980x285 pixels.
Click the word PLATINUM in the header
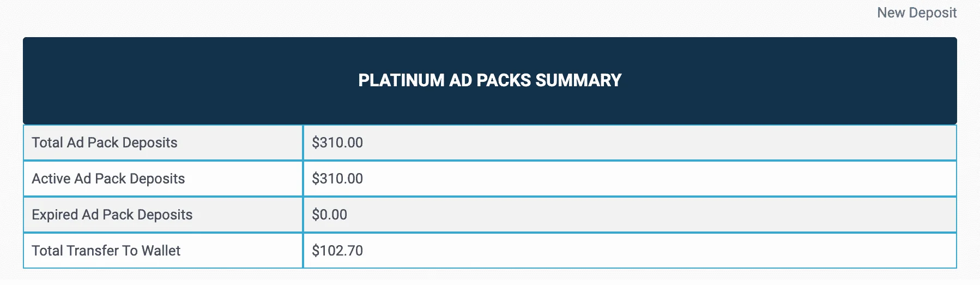(402, 80)
